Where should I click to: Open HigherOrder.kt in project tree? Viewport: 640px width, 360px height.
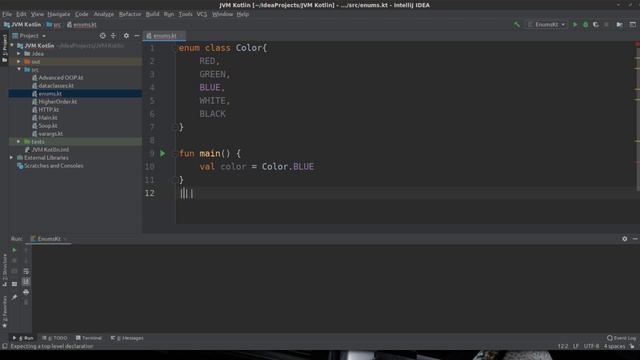click(x=54, y=102)
